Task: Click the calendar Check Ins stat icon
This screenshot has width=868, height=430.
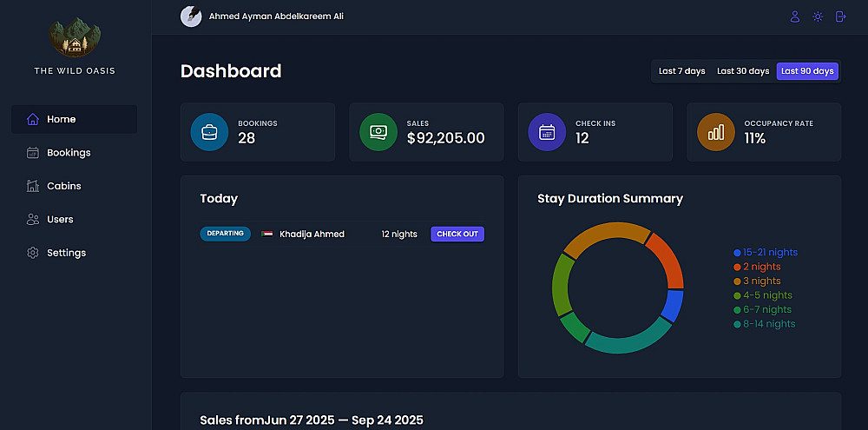Action: click(547, 132)
